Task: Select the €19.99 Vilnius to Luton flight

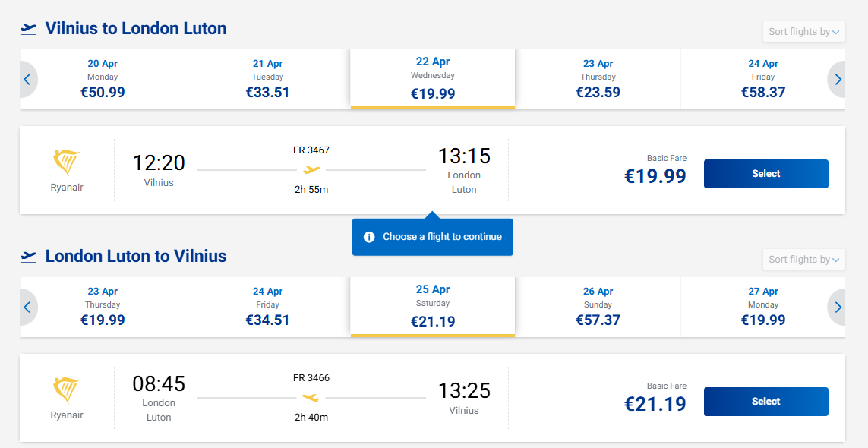Action: (765, 174)
